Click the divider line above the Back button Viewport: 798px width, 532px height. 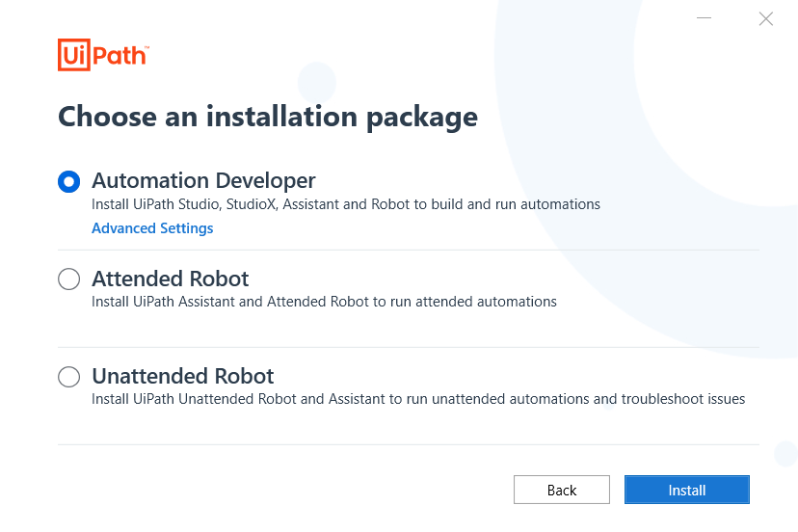(x=409, y=444)
